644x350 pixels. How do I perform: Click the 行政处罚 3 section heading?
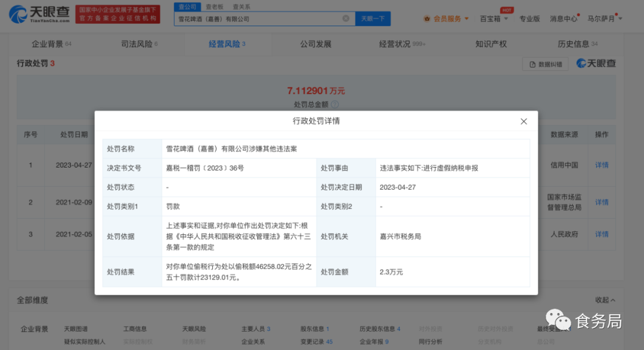click(35, 63)
